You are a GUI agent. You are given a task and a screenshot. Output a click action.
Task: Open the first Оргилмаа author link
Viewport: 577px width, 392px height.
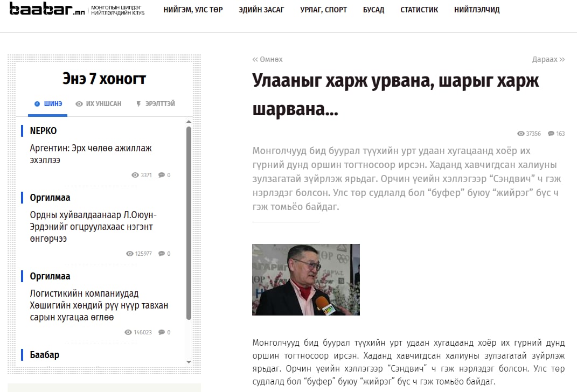pyautogui.click(x=50, y=198)
